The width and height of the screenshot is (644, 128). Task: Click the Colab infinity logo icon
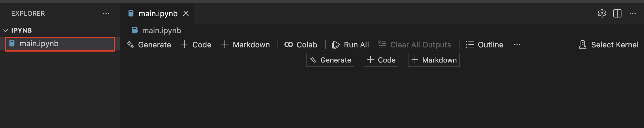coord(289,44)
